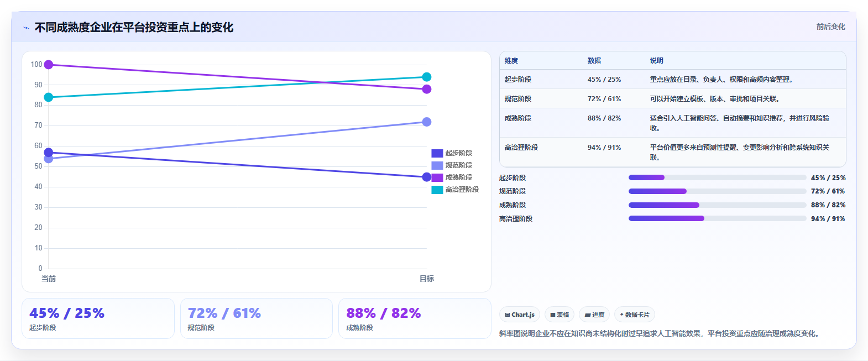
Task: Select the 规范阶段 row in the table
Action: pos(673,99)
